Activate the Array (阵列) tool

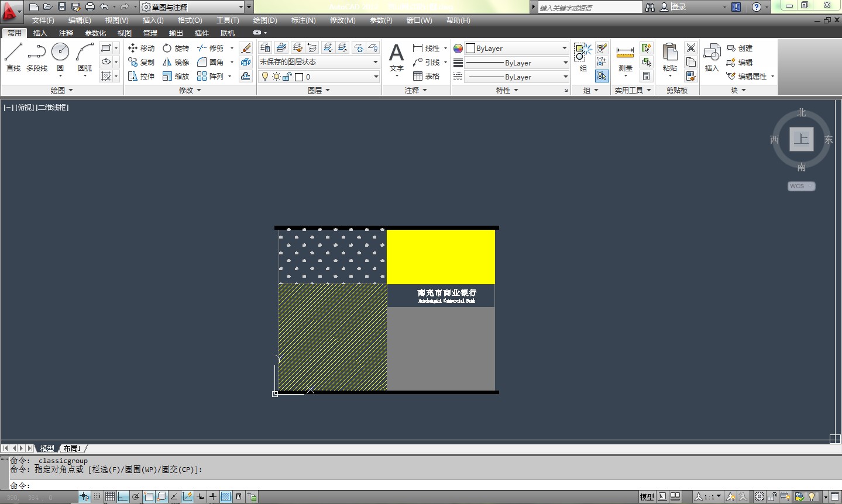click(x=210, y=76)
